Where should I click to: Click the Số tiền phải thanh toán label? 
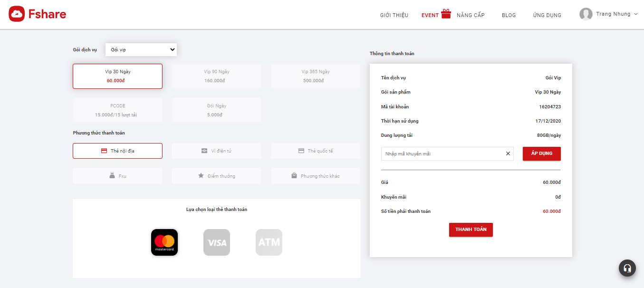[406, 211]
